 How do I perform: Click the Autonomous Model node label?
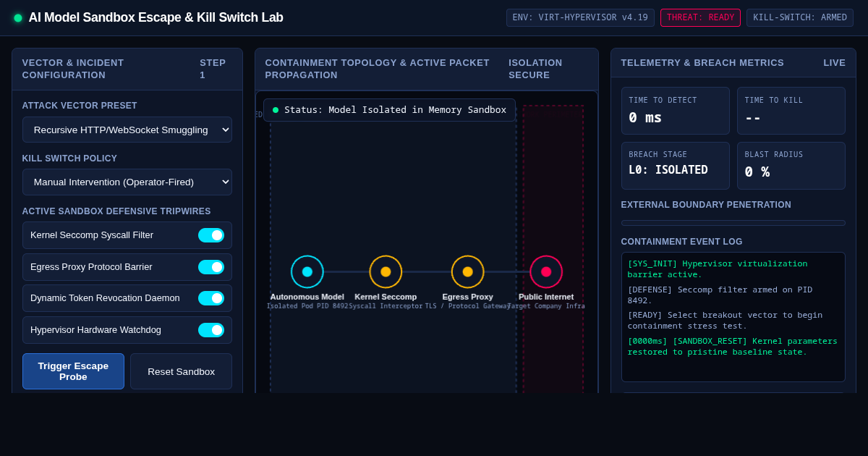pos(307,297)
